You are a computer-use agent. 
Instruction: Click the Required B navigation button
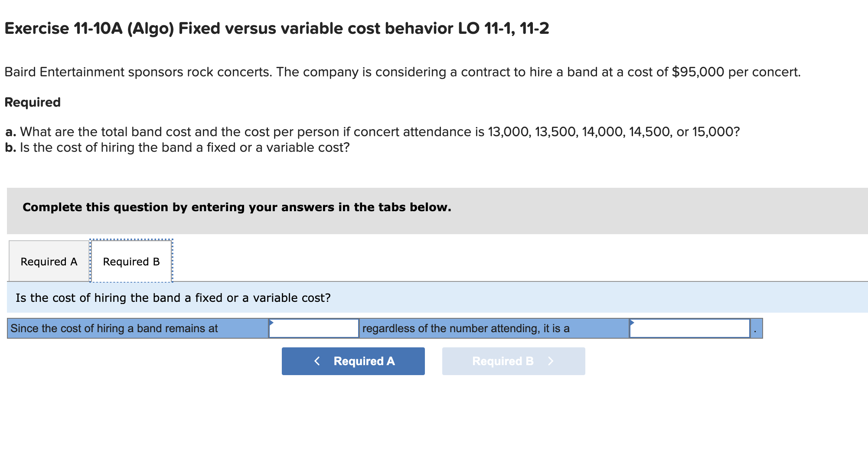click(513, 361)
